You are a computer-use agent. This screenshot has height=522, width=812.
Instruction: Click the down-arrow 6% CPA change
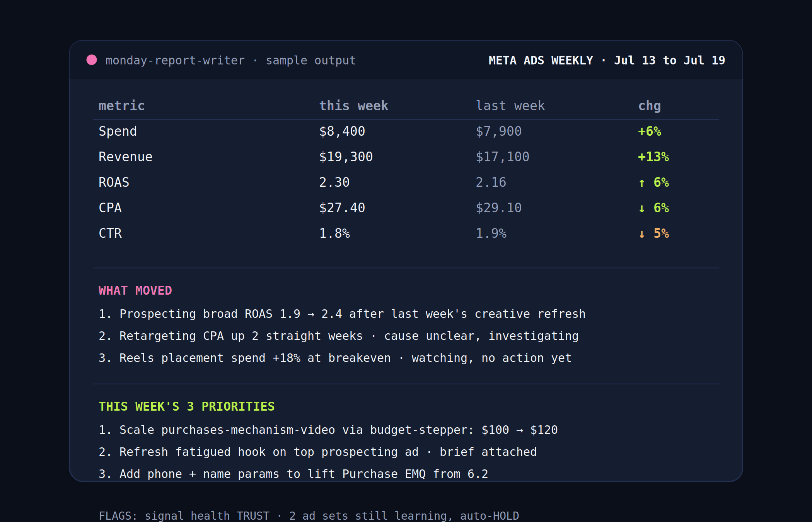(x=653, y=208)
